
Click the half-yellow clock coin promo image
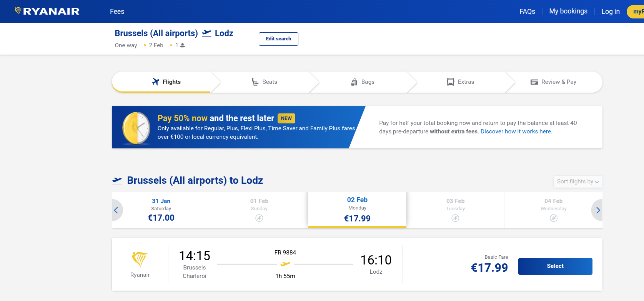tap(136, 128)
